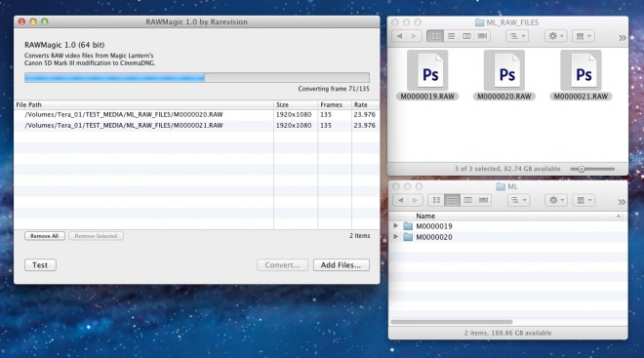Click the File Path column header
Image resolution: width=644 pixels, height=358 pixels.
[x=143, y=104]
